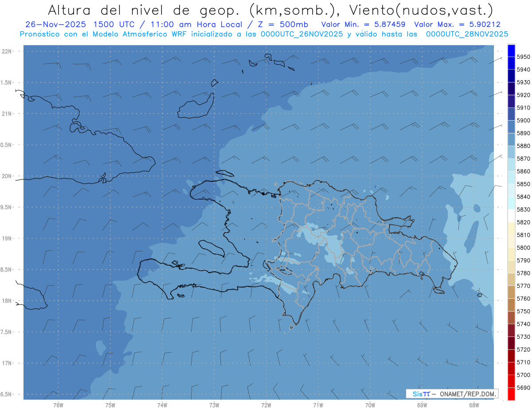Click the '5820' color bar label
Screen dimensions: 532x411
pos(524,222)
